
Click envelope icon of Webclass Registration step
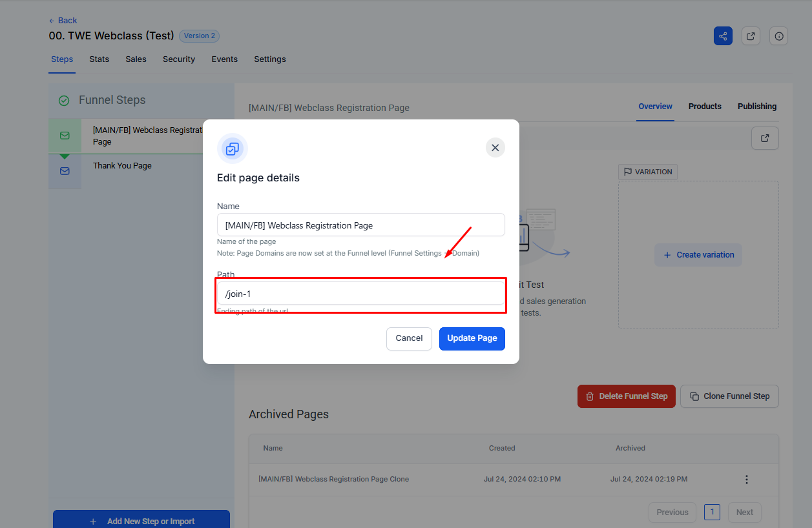tap(65, 136)
